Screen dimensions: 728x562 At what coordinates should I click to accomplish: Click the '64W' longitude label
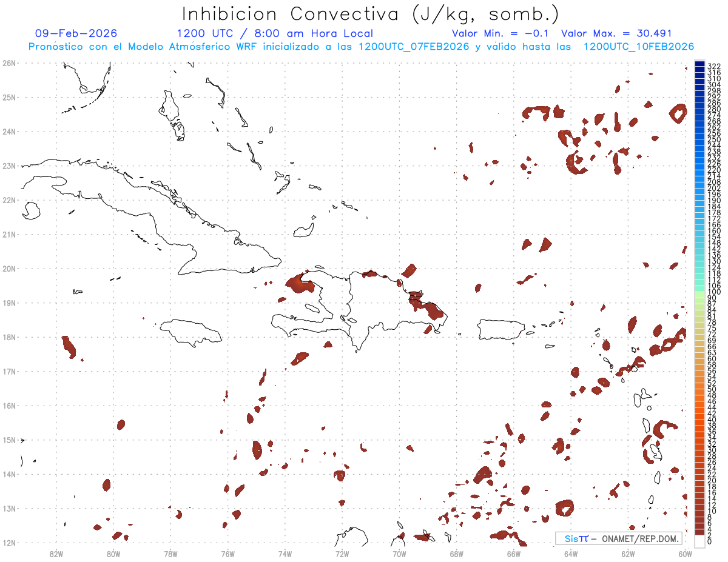tap(571, 553)
